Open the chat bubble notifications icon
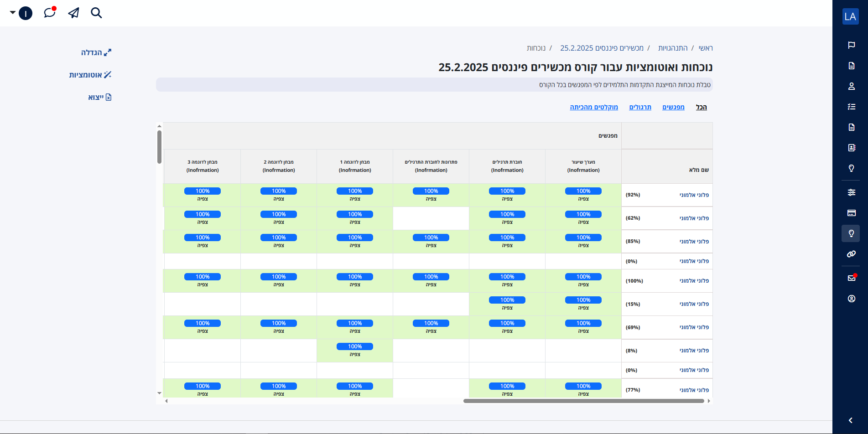Screen dimensions: 868x434 pos(50,13)
